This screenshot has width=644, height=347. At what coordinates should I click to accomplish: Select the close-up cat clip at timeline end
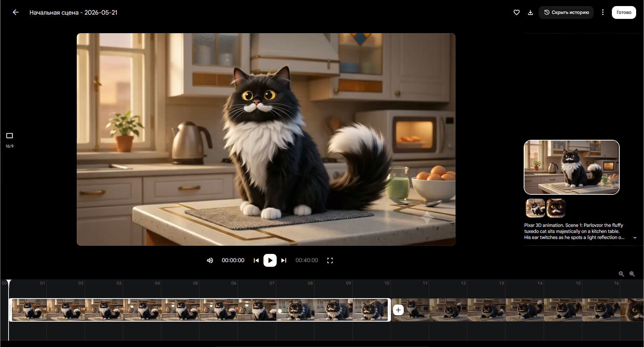[x=632, y=310]
